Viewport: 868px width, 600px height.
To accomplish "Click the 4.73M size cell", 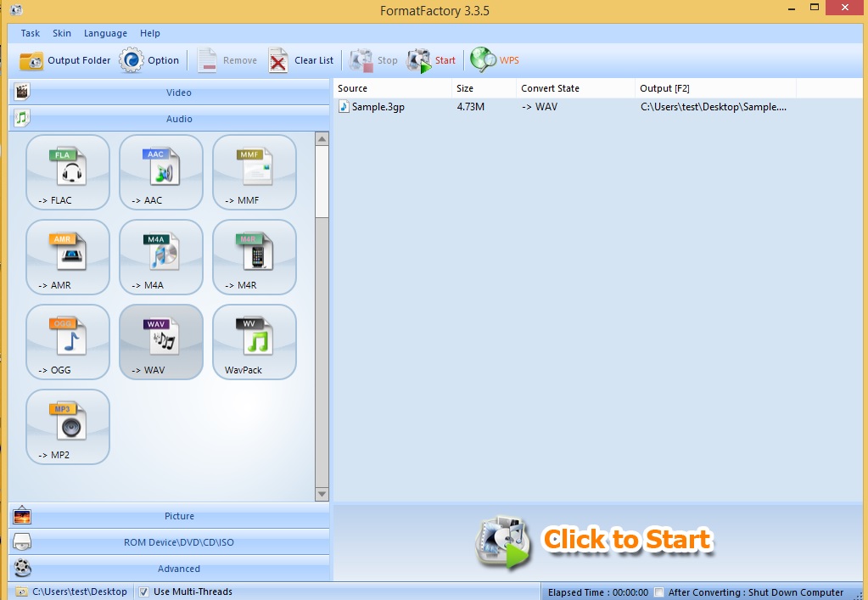I will tap(471, 106).
